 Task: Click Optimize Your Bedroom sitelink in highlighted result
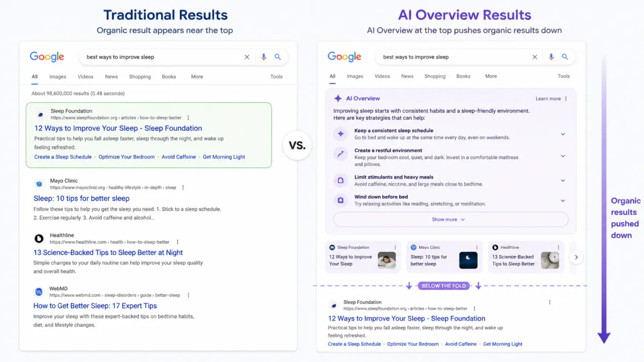point(127,157)
